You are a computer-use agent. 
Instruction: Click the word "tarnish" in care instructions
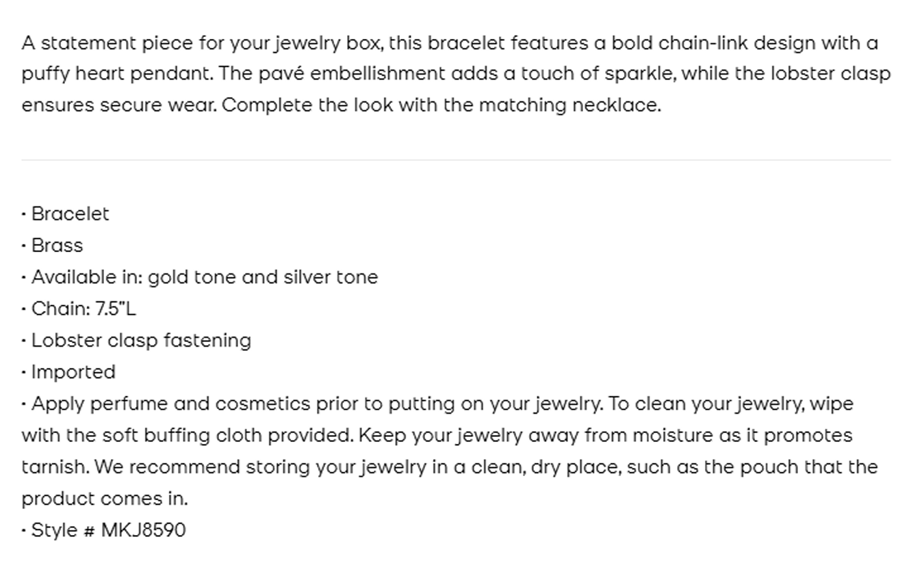click(53, 467)
